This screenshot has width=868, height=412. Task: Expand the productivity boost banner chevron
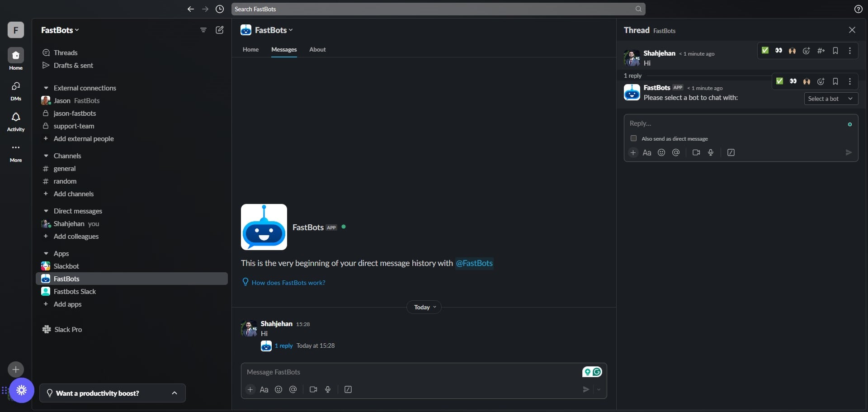click(x=175, y=393)
